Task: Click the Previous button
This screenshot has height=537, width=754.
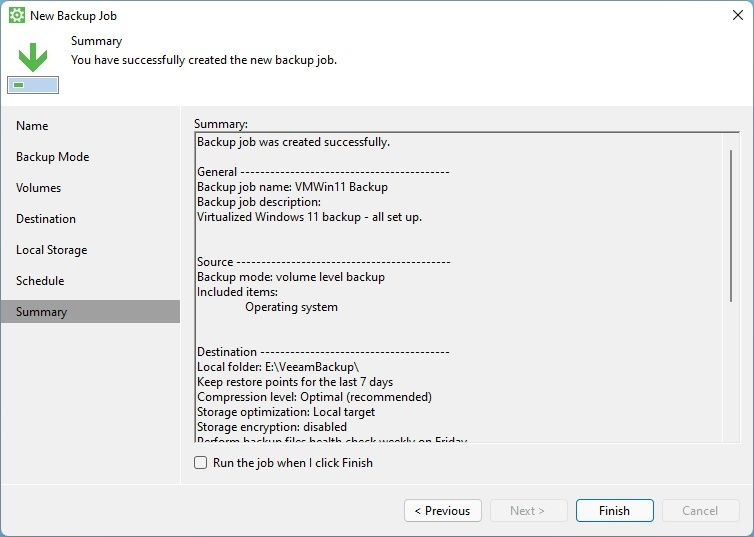Action: (443, 511)
